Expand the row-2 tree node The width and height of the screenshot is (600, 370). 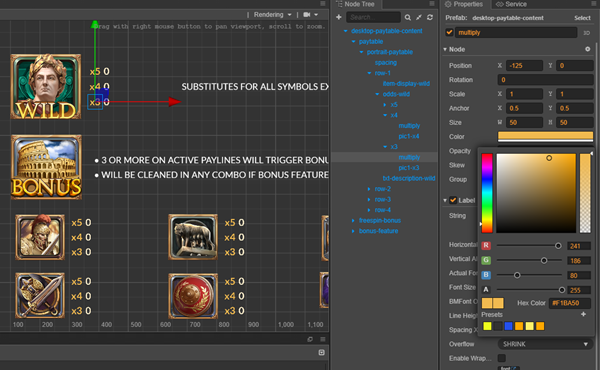pos(369,189)
